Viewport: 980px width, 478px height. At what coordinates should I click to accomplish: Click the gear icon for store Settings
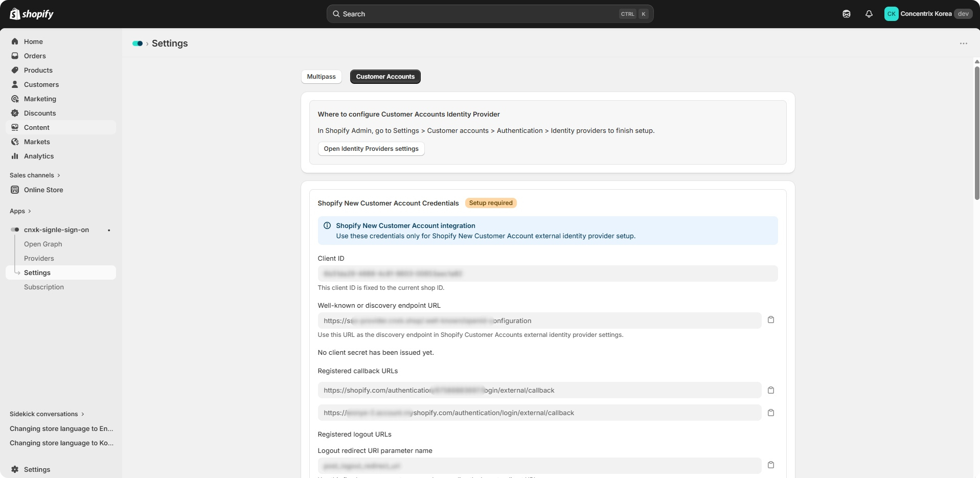(x=15, y=469)
